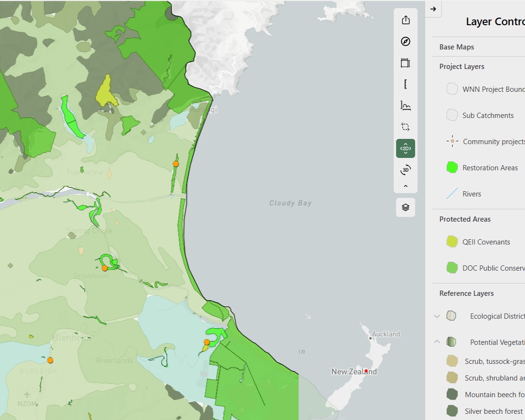
Task: Click the Silver beech forest legend swatch
Action: [x=452, y=411]
